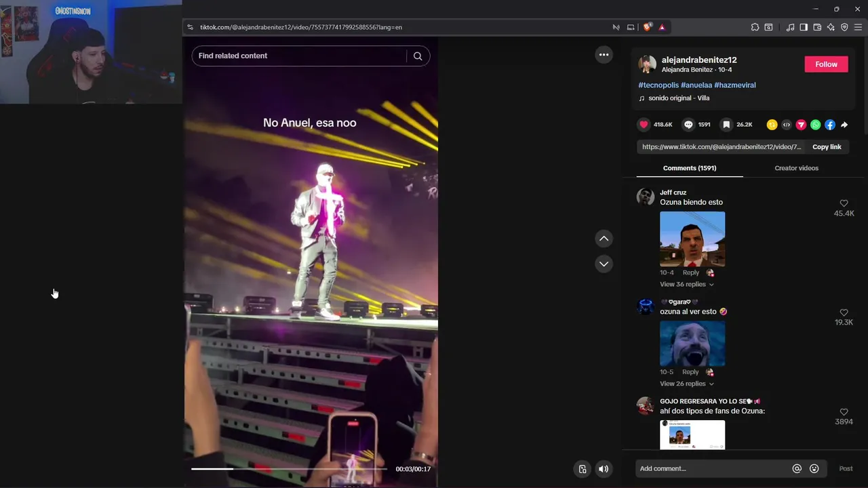Open the Leo AI sparkle icon

[x=831, y=27]
